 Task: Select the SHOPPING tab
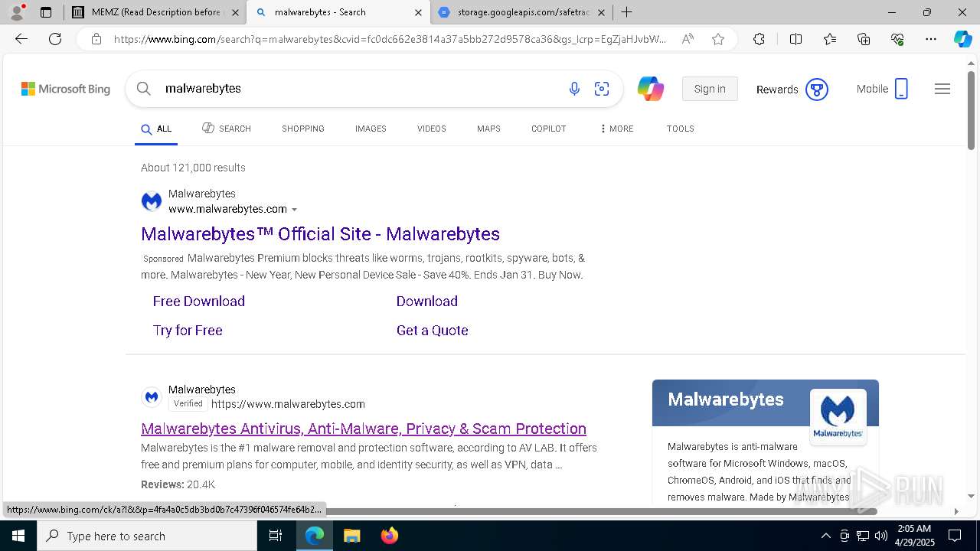pos(303,129)
